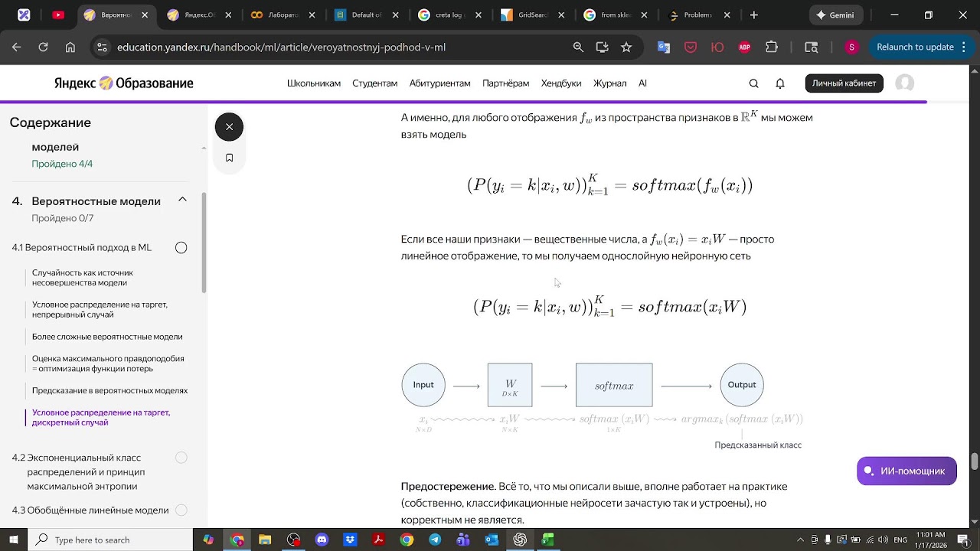The image size is (980, 551).
Task: Install app icon in address bar
Action: pos(603,47)
